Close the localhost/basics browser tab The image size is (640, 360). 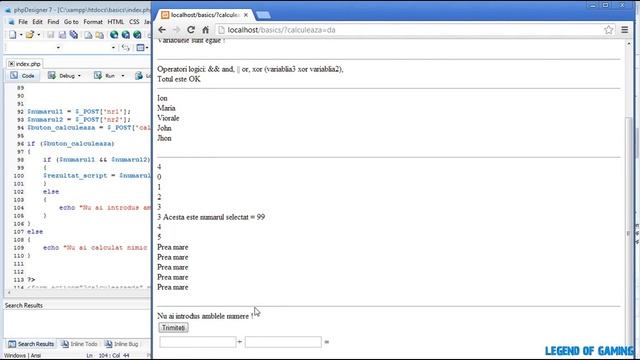click(246, 15)
